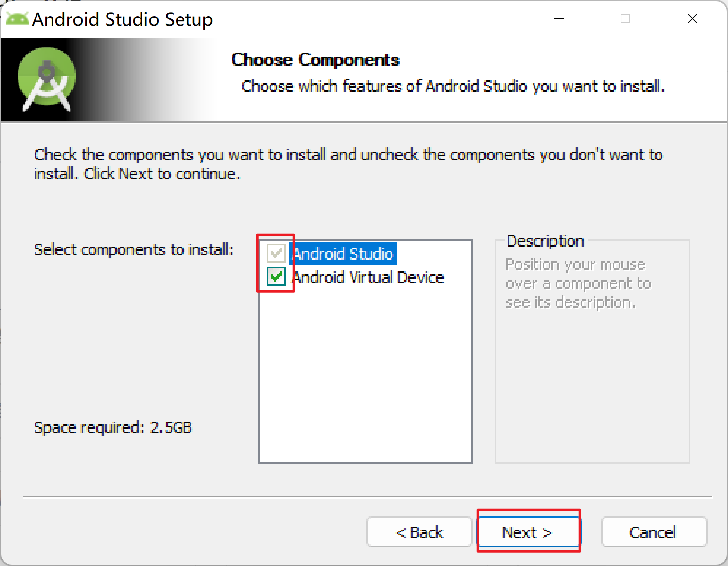728x566 pixels.
Task: Click the Space required 2.5GB label
Action: click(112, 427)
